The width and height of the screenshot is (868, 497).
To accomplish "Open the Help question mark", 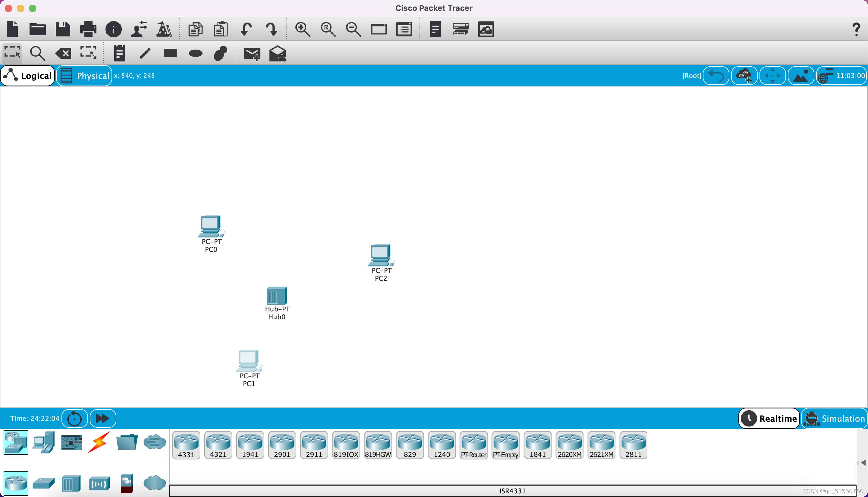I will pyautogui.click(x=856, y=29).
